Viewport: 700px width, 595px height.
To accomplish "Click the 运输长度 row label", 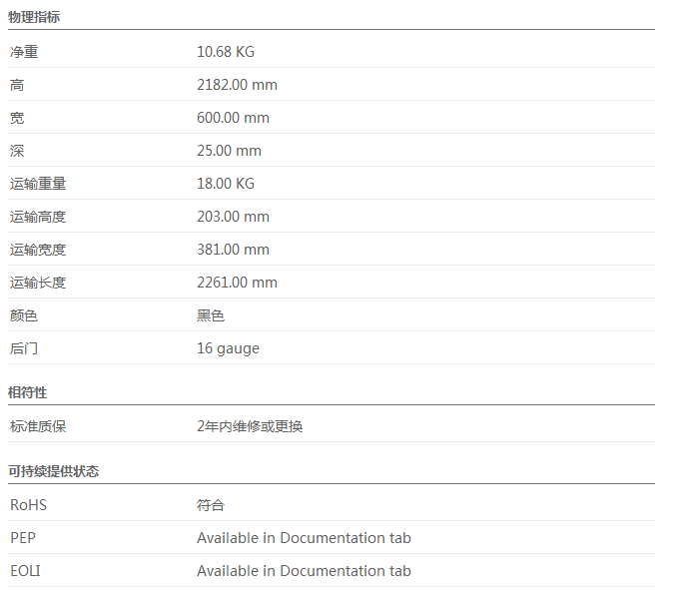I will click(x=38, y=283).
